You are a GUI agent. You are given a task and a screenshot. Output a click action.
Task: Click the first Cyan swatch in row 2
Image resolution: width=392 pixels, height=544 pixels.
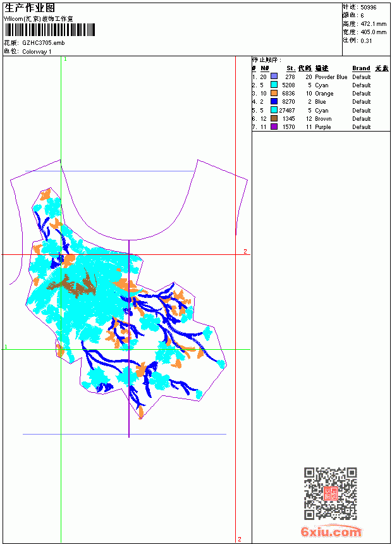pos(274,85)
